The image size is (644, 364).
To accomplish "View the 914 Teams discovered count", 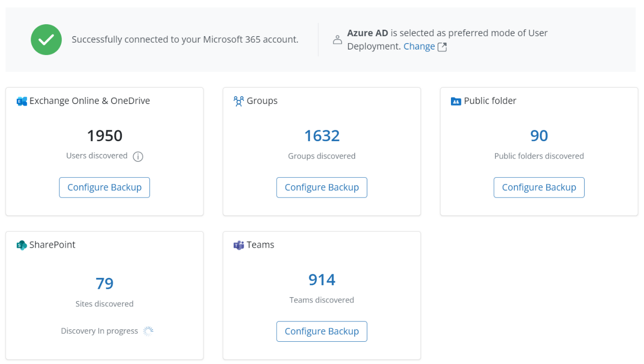I will (322, 280).
